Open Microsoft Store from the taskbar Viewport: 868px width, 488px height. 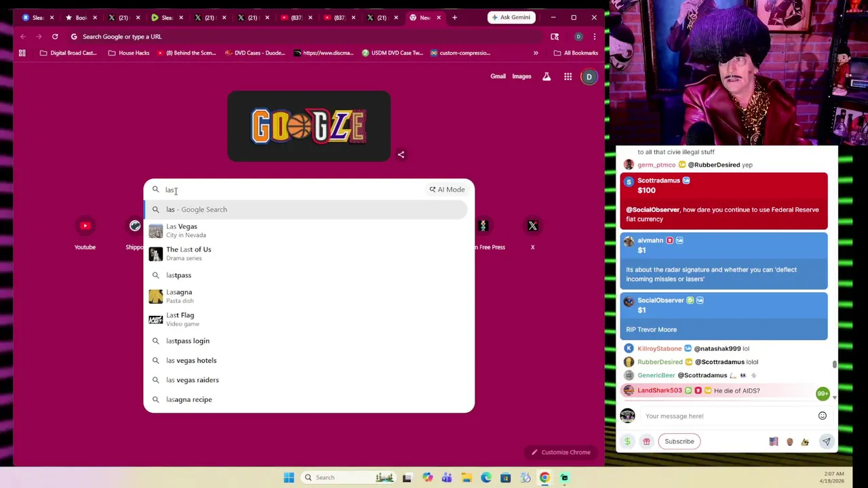(x=505, y=477)
